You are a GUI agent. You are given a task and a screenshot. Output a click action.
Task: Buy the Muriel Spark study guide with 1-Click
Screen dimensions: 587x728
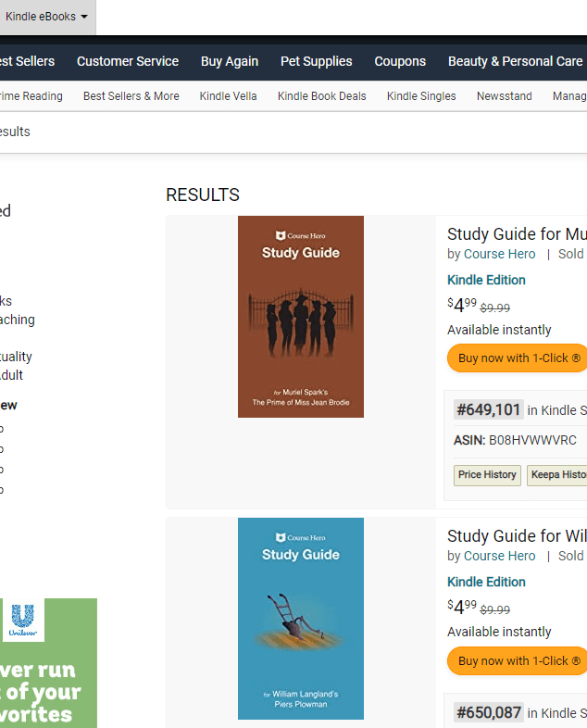pos(518,358)
